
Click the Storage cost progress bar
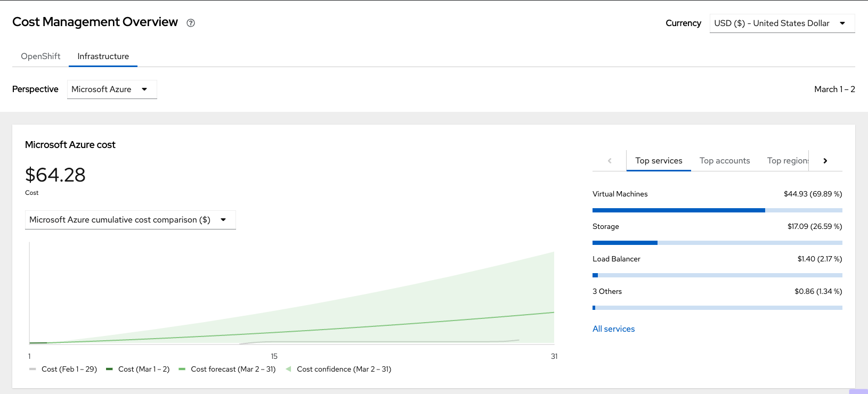(x=717, y=243)
